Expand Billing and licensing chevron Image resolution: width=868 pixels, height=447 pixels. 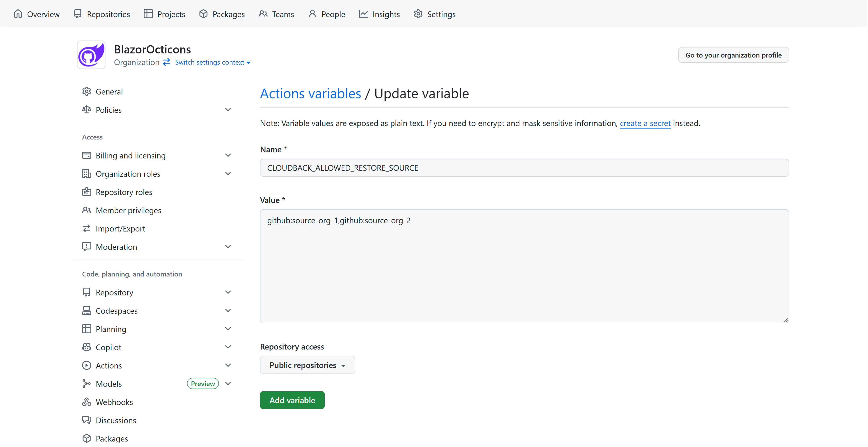(228, 155)
